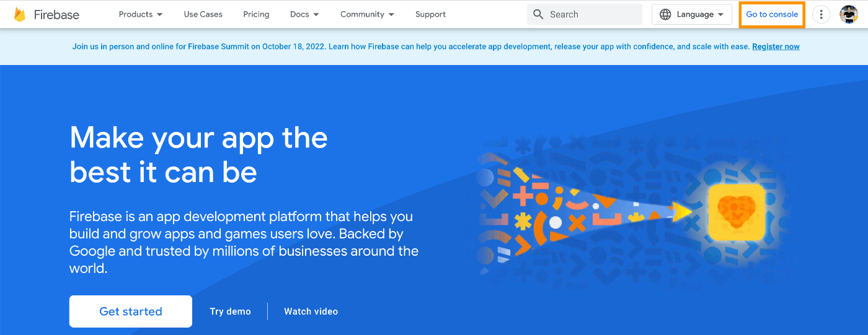This screenshot has width=868, height=335.
Task: Open the three-dot more options menu
Action: coord(821,14)
